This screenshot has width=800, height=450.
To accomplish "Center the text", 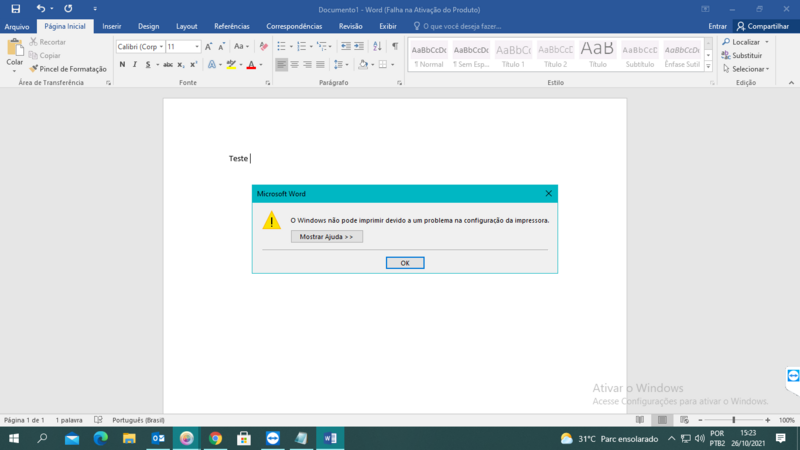I will [294, 64].
